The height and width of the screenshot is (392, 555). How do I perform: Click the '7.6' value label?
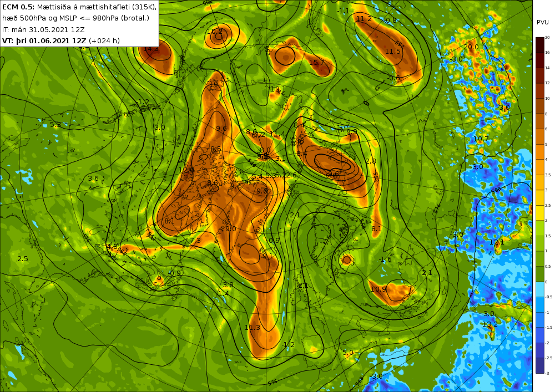[x=298, y=141]
